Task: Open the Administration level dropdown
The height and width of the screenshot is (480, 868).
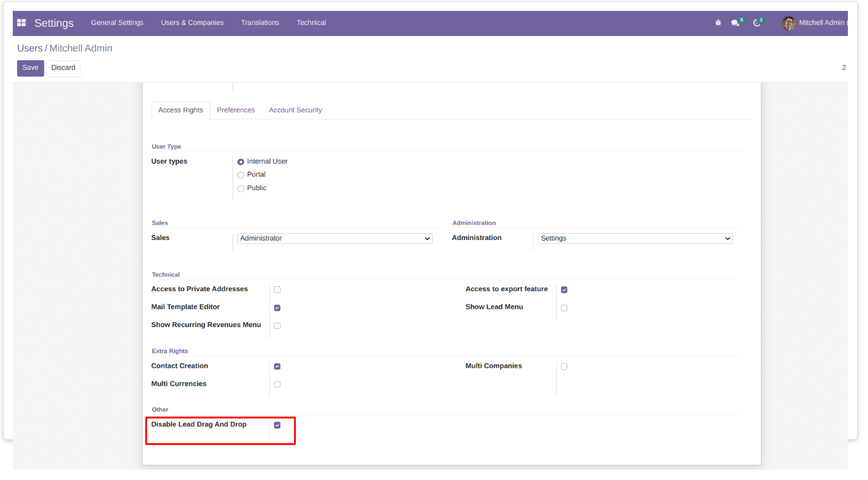Action: point(635,239)
